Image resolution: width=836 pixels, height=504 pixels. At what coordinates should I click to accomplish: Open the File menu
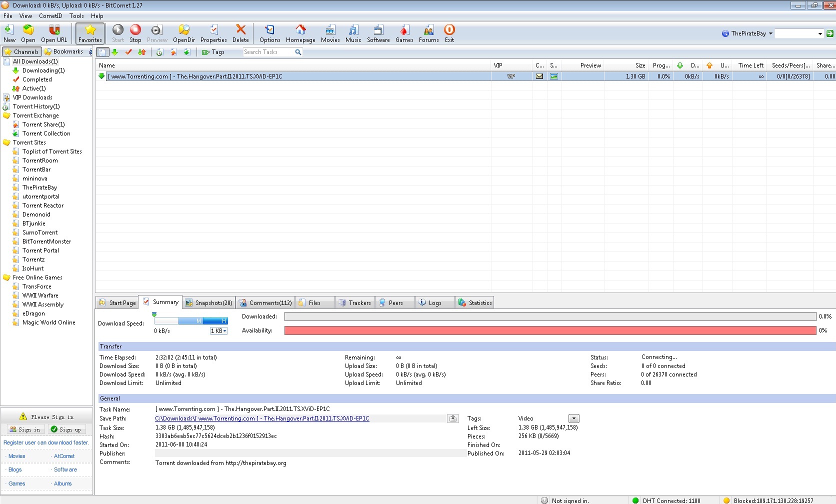(x=8, y=16)
